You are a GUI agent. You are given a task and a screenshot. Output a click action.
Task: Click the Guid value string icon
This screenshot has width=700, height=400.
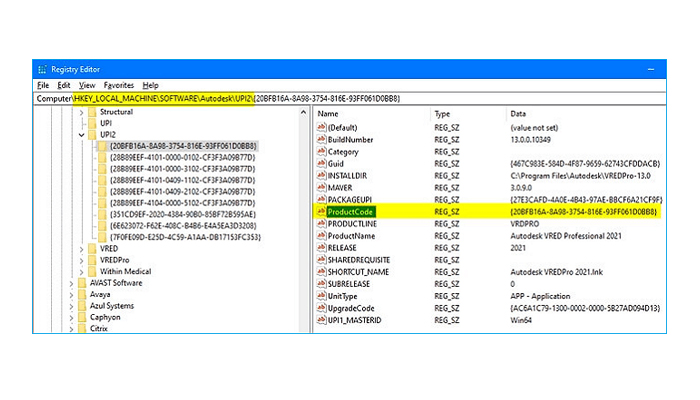coord(321,163)
